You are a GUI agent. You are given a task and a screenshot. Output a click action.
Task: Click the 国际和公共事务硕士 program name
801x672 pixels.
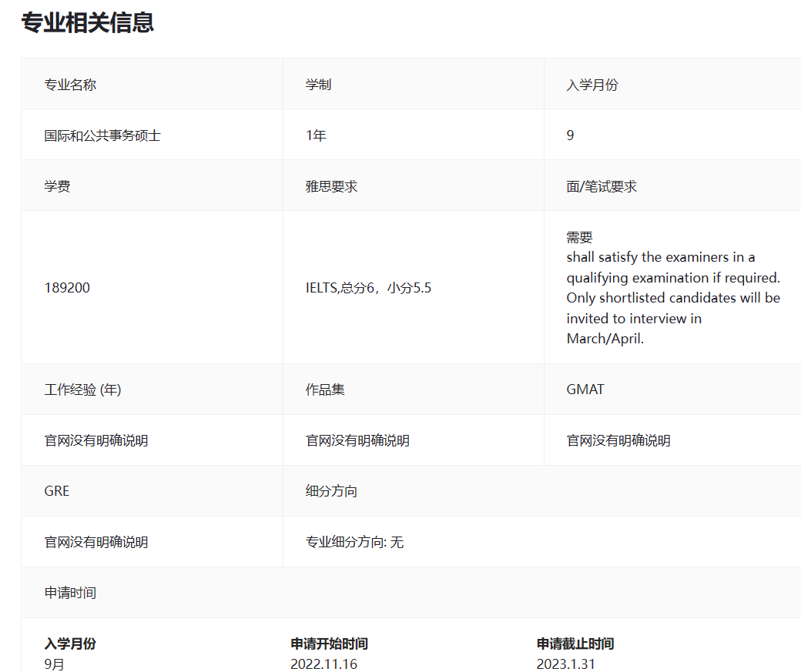coord(102,135)
